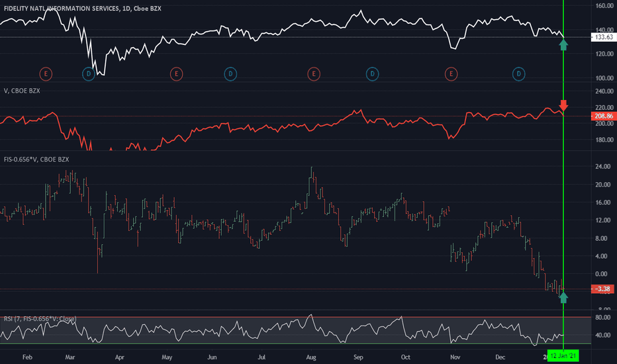Image resolution: width=617 pixels, height=364 pixels.
Task: Click the 100.00 price axis value
Action: click(604, 78)
